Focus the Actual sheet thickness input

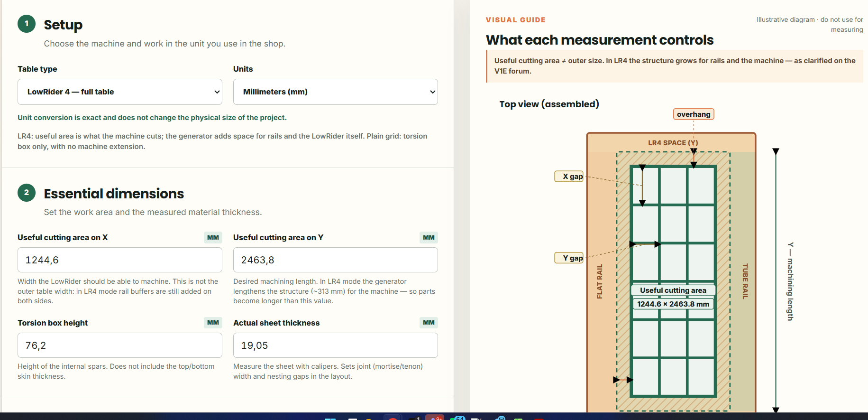336,345
